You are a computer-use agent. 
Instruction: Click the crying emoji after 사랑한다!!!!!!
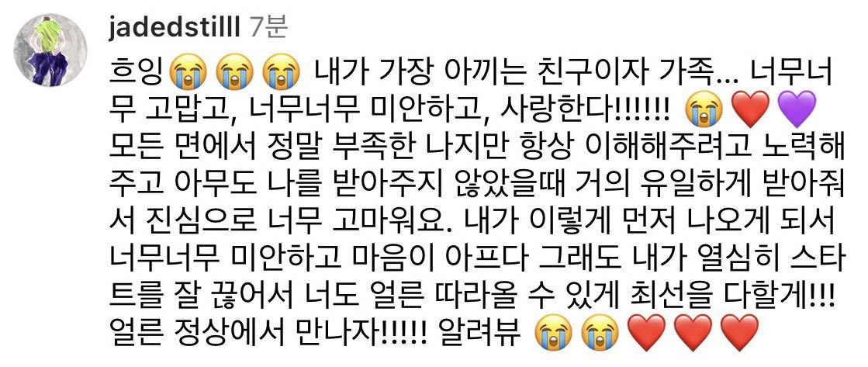703,109
